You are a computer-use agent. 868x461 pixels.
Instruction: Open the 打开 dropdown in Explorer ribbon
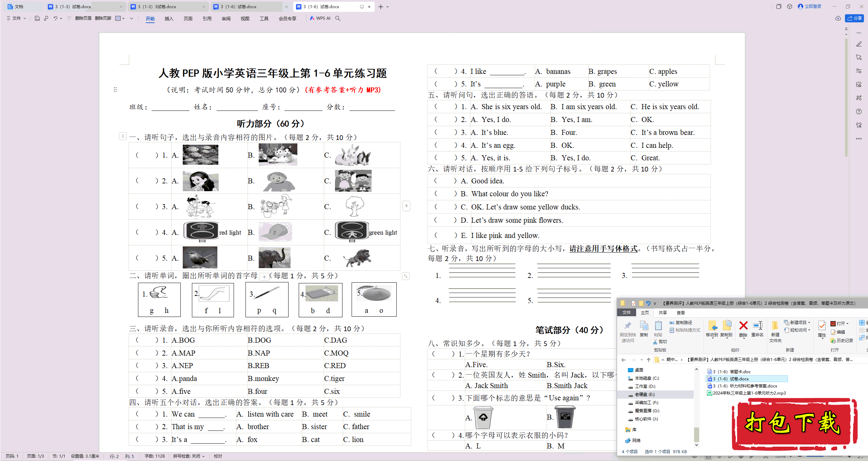847,324
